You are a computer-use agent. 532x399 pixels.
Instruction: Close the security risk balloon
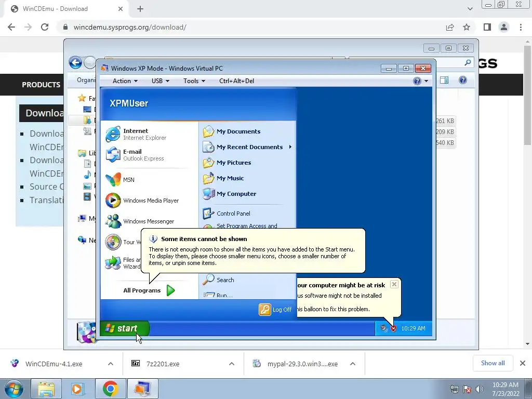pos(394,284)
